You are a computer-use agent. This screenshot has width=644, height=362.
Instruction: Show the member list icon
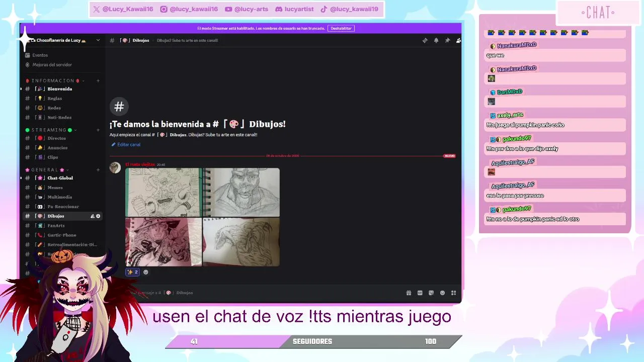click(x=458, y=40)
